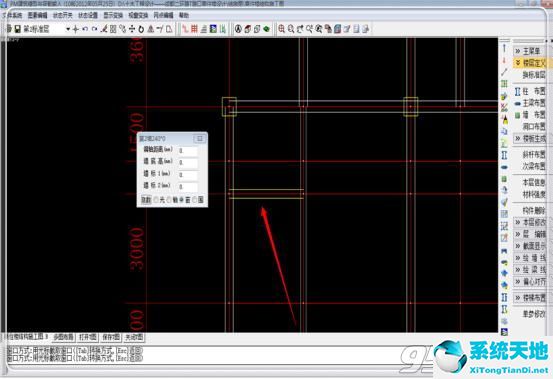Click the save disk icon in the toolbar
The width and height of the screenshot is (553, 379).
(17, 29)
